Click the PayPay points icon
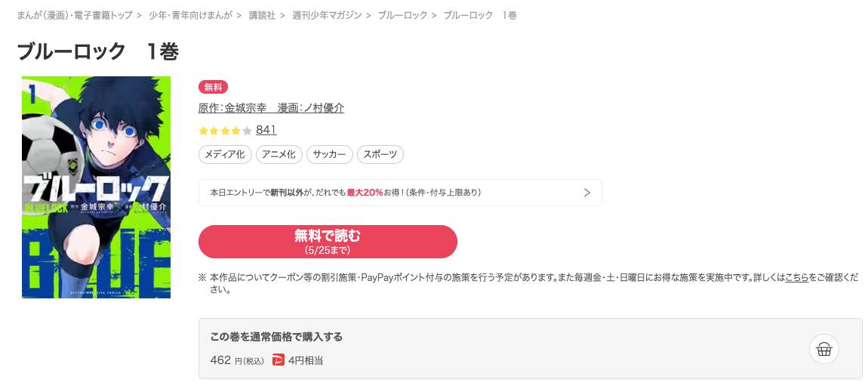The height and width of the screenshot is (386, 868). tap(278, 360)
